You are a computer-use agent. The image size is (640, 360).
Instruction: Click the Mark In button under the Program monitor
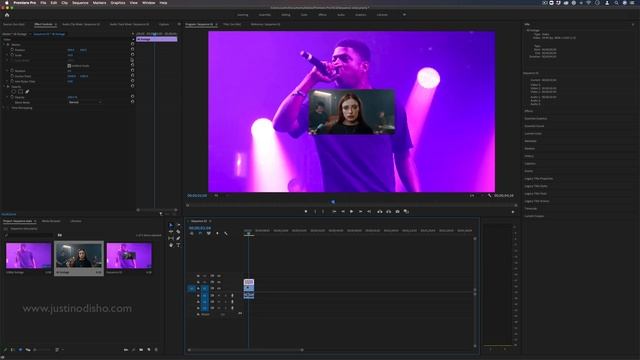click(315, 211)
